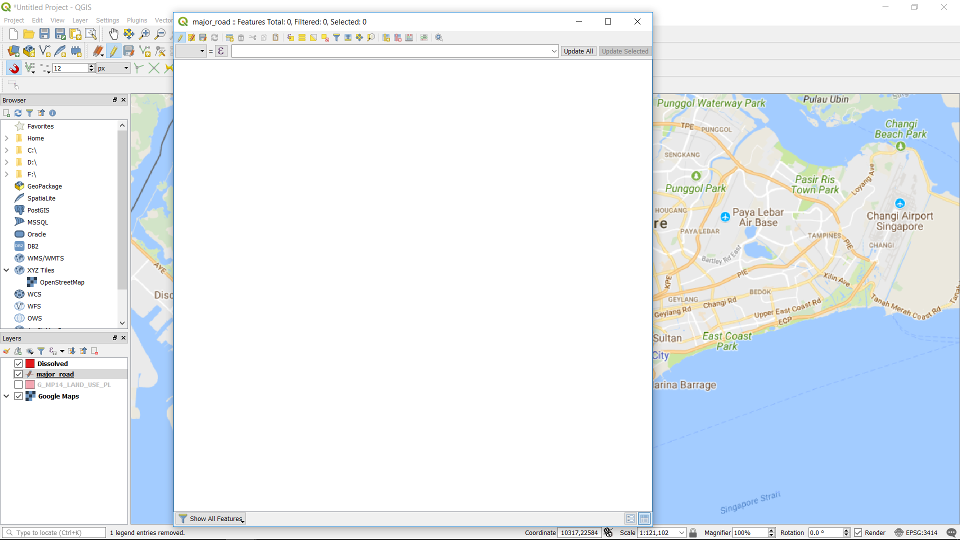Expand the C:\ drive in Browser
960x540 pixels.
(6, 150)
